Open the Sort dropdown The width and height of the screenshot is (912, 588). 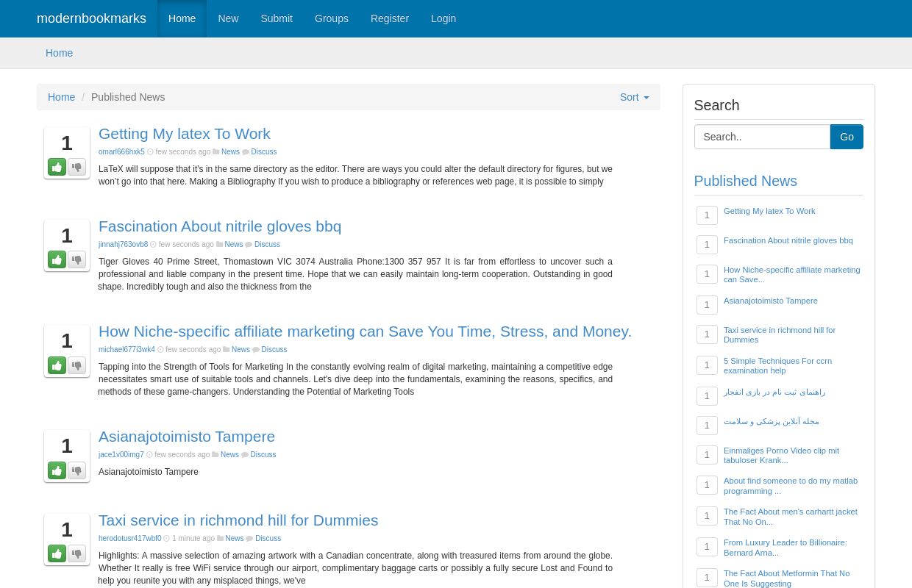tap(634, 97)
